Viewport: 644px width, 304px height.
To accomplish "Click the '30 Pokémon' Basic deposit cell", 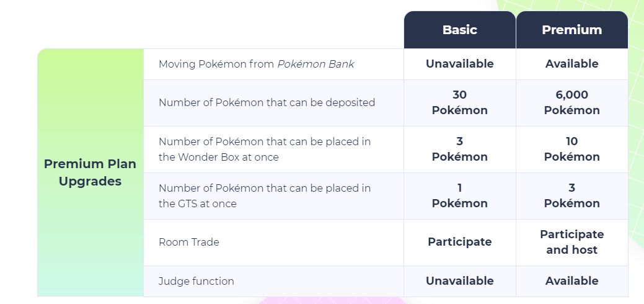I will click(x=459, y=102).
